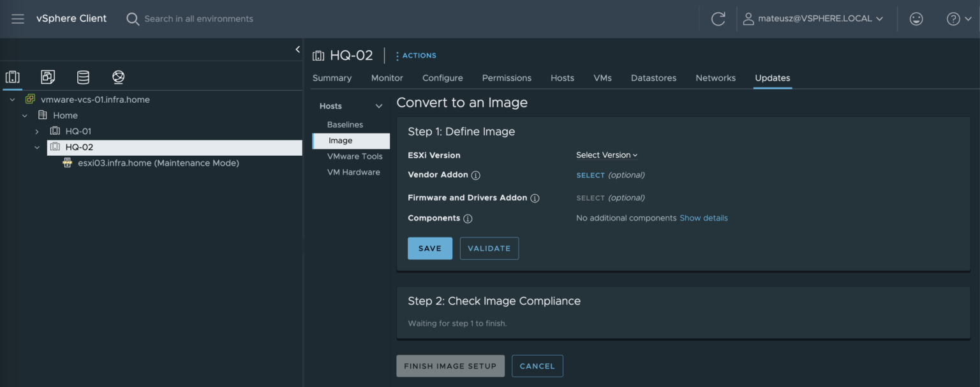Switch to the Summary tab
Image resolution: width=980 pixels, height=387 pixels.
pyautogui.click(x=332, y=77)
